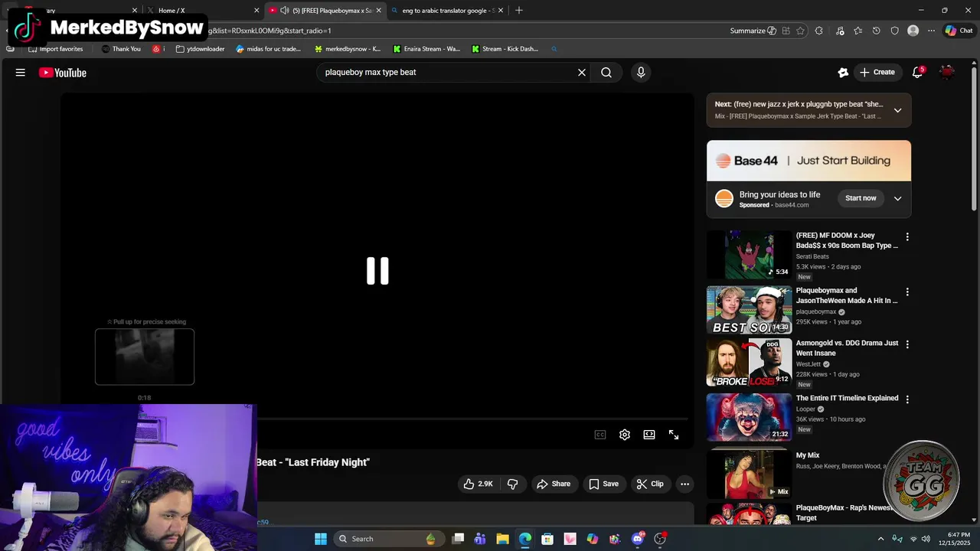The height and width of the screenshot is (551, 980).
Task: Expand the Base44 sponsored ad chevron
Action: pyautogui.click(x=897, y=198)
